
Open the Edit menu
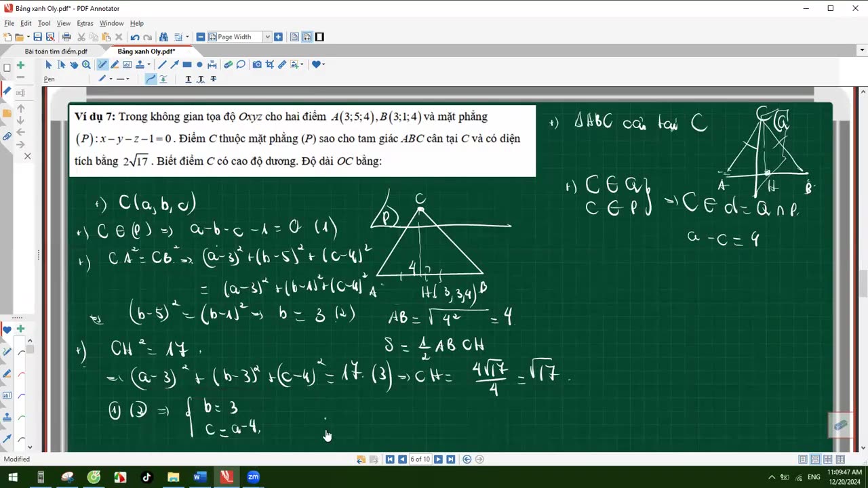[26, 23]
